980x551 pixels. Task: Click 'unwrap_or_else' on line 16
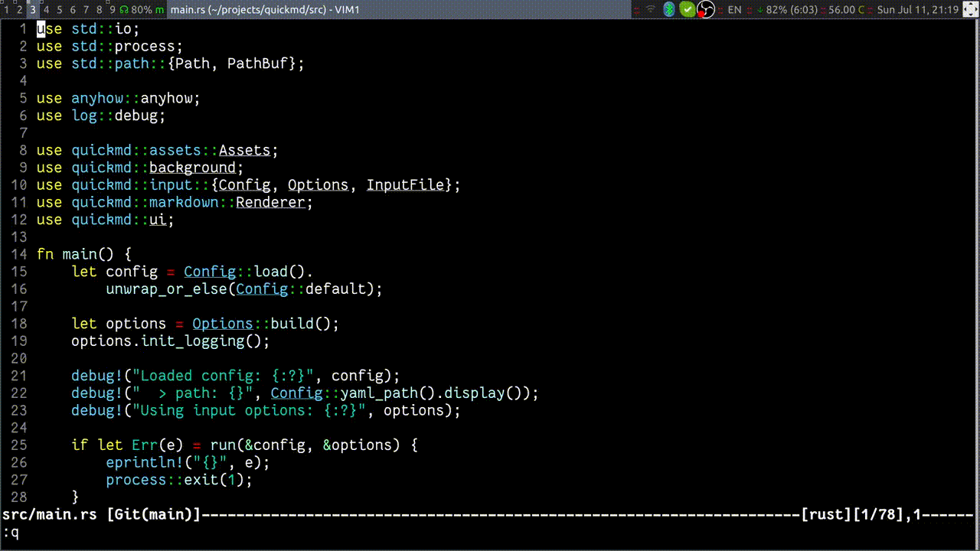tap(166, 289)
